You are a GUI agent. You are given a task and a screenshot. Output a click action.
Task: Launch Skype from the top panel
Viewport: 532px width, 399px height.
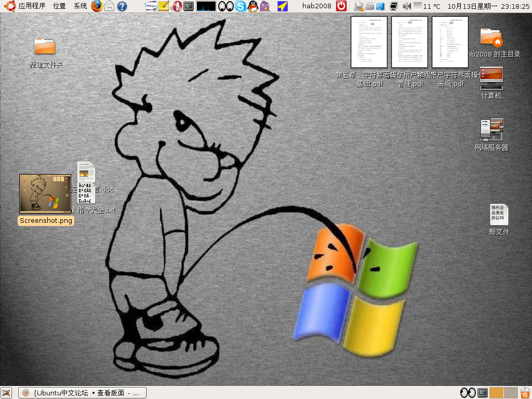point(241,6)
